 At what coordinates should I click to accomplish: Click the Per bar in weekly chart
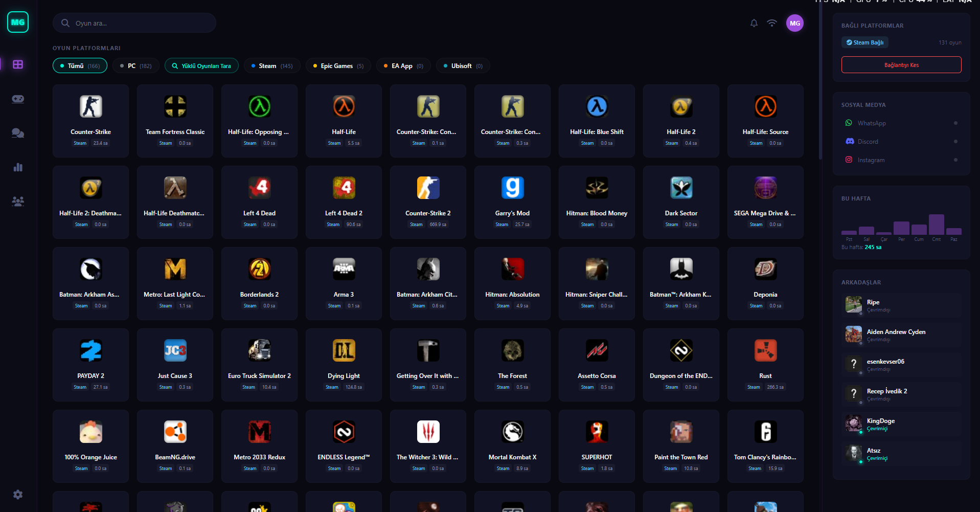pyautogui.click(x=902, y=228)
